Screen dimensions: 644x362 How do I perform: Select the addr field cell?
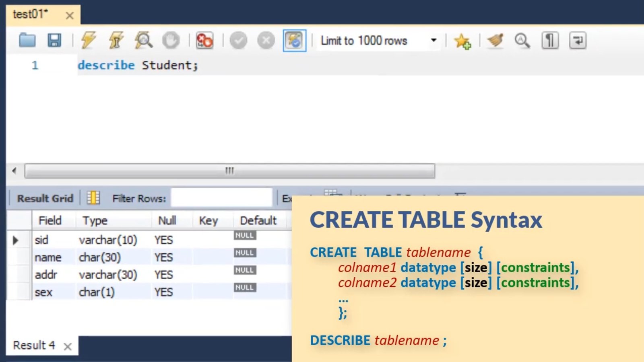pyautogui.click(x=54, y=275)
